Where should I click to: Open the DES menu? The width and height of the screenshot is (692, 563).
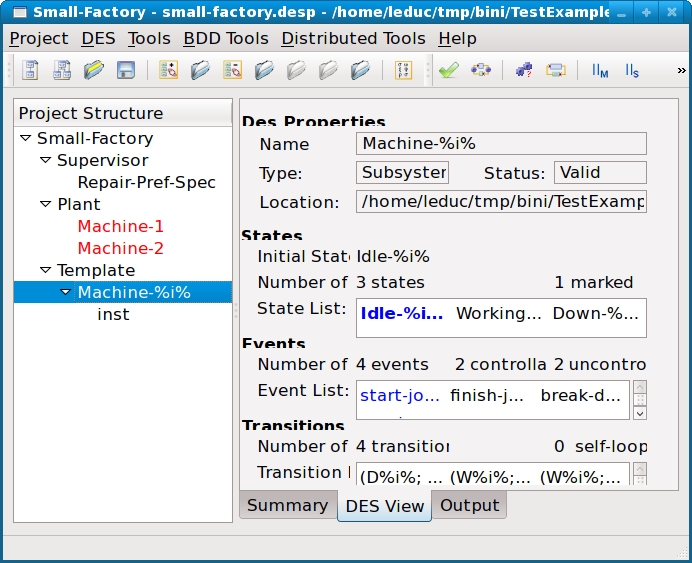(x=98, y=38)
